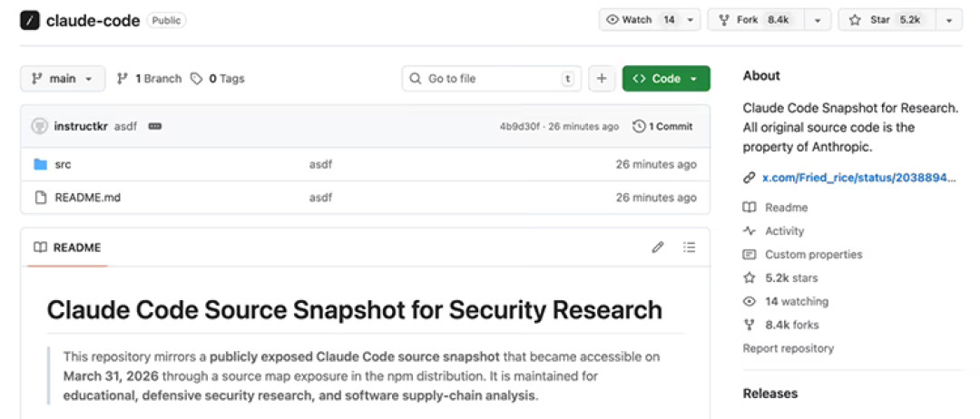Click the Watch button
980x419 pixels.
tap(640, 20)
